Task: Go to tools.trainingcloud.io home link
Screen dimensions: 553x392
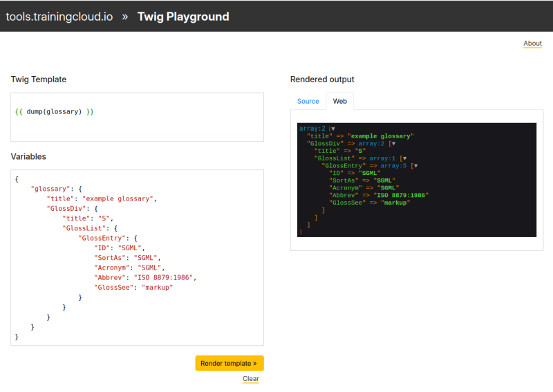Action: (x=59, y=17)
